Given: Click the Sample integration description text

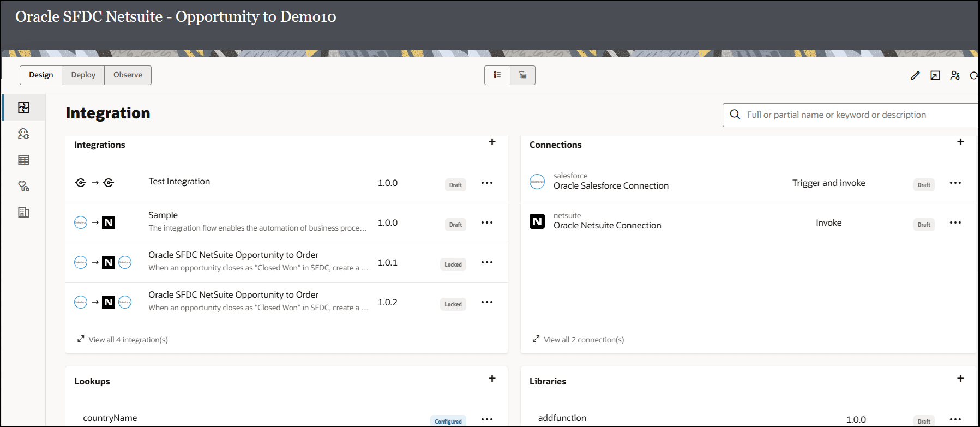Looking at the screenshot, I should (x=257, y=228).
